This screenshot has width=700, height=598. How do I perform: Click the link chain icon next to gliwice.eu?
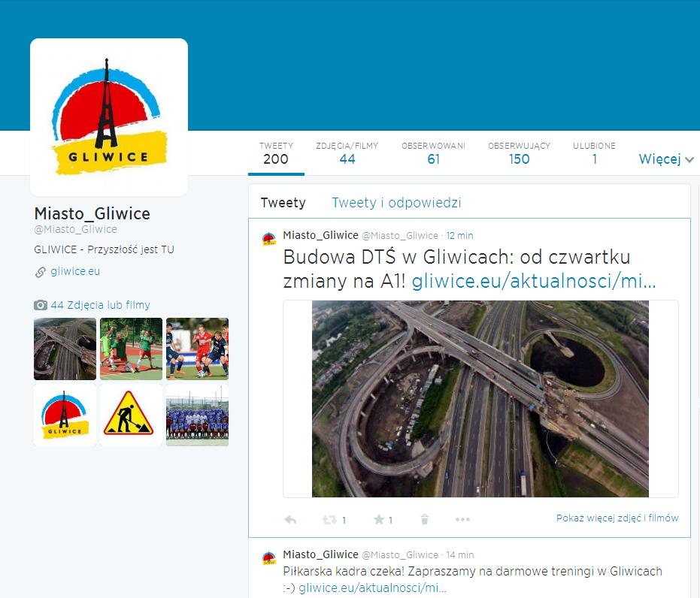(40, 272)
